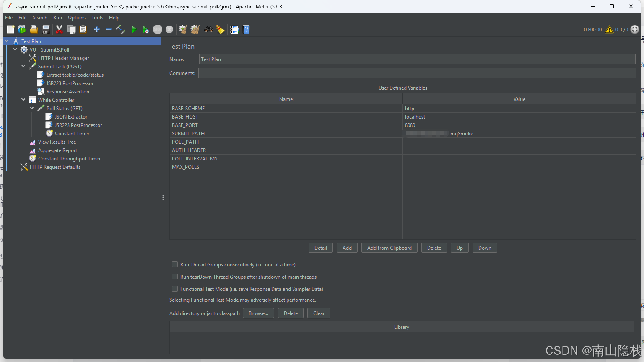Enable Run Thread Groups consecutively checkbox
Image resolution: width=644 pixels, height=362 pixels.
175,264
